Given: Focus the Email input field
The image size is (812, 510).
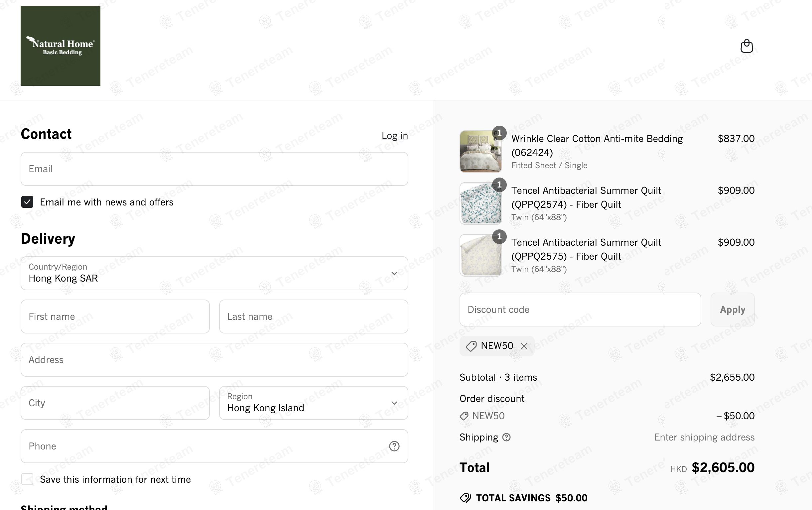Looking at the screenshot, I should pyautogui.click(x=214, y=169).
